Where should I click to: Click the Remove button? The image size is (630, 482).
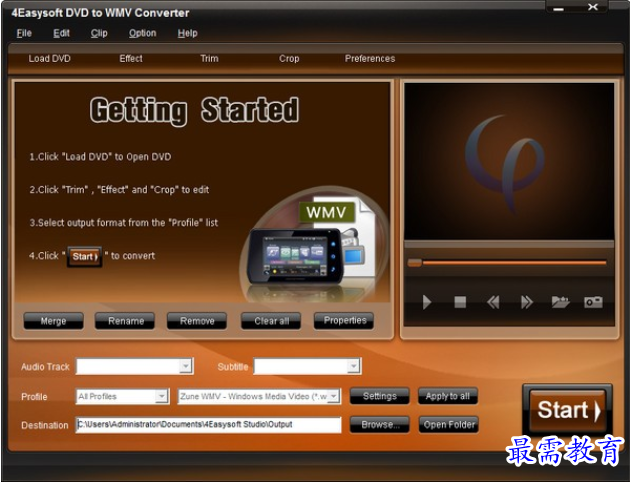coord(197,321)
